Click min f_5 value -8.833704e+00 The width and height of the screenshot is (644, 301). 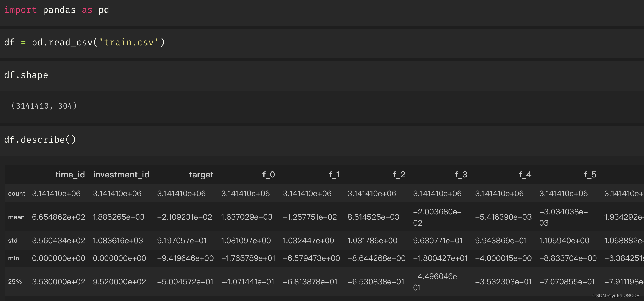(568, 258)
